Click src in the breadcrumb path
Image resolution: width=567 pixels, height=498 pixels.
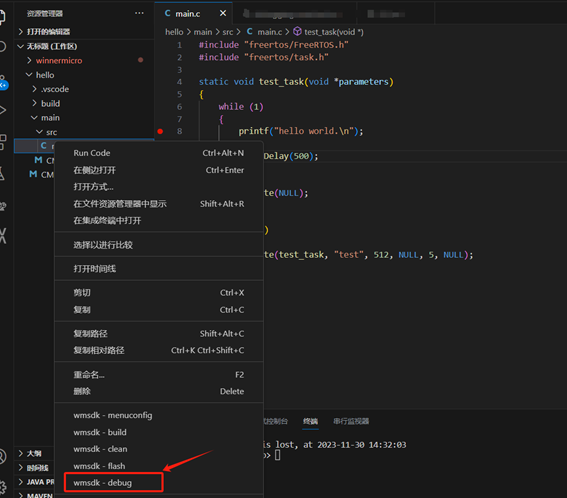click(x=228, y=32)
